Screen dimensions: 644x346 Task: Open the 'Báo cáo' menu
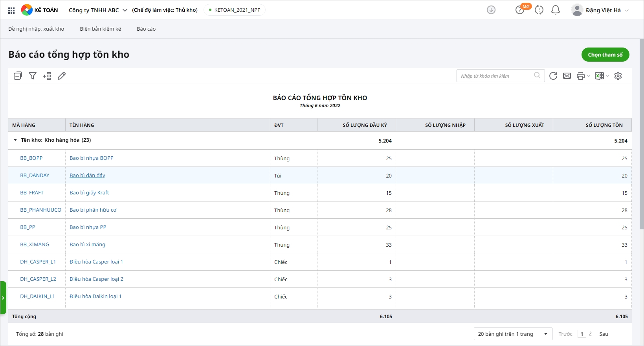pos(146,29)
